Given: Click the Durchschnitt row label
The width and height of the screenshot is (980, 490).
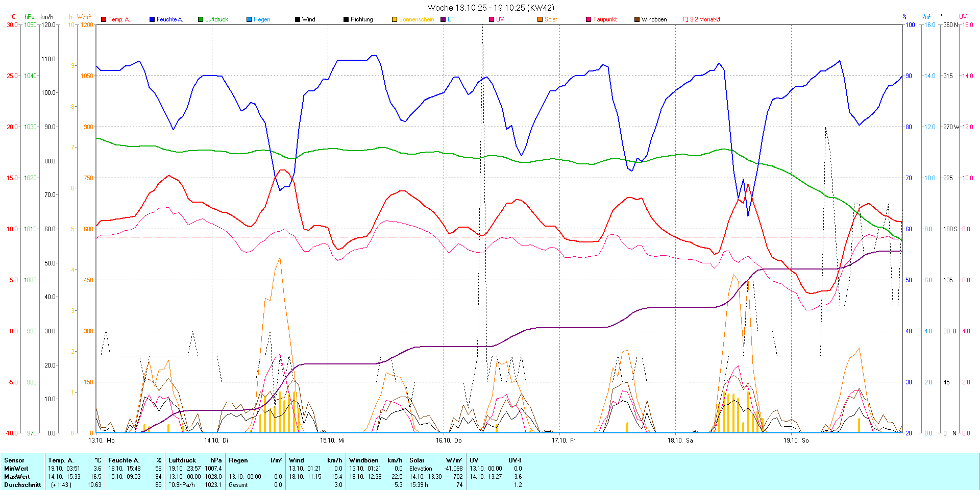Looking at the screenshot, I should pos(22,485).
